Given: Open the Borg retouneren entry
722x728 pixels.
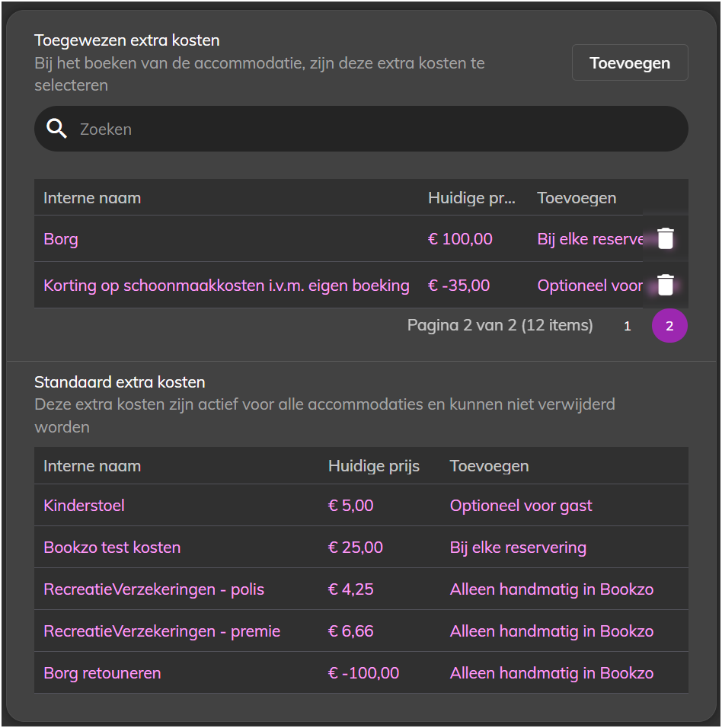Looking at the screenshot, I should point(102,672).
